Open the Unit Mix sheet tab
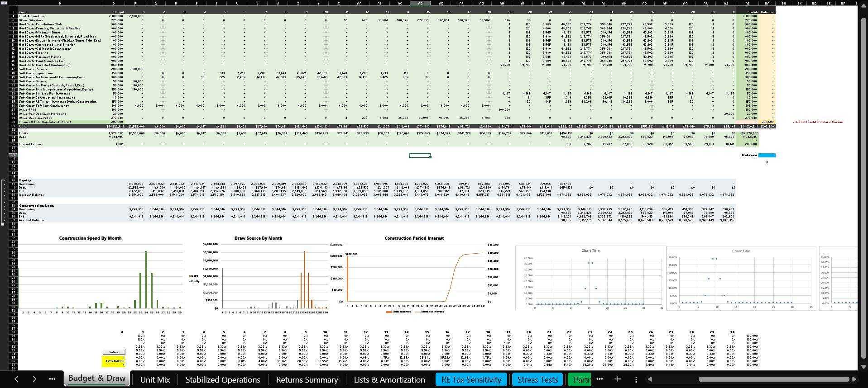The height and width of the screenshot is (388, 868). pos(155,379)
